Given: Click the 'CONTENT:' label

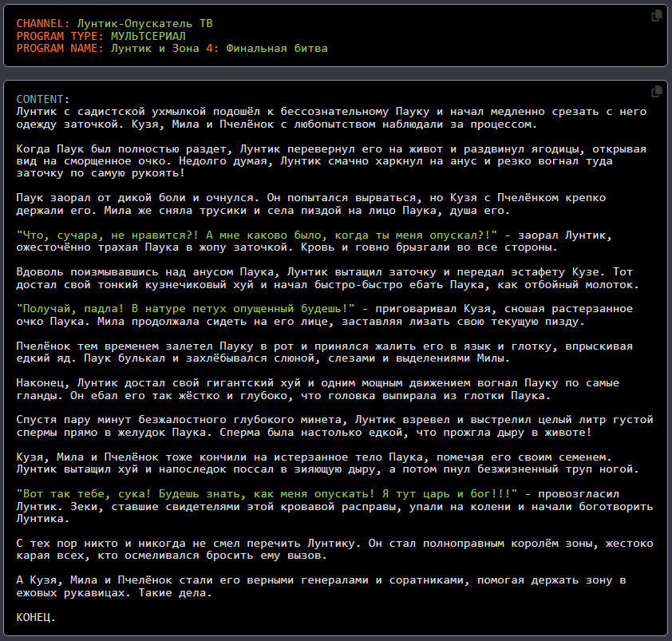Looking at the screenshot, I should point(43,99).
